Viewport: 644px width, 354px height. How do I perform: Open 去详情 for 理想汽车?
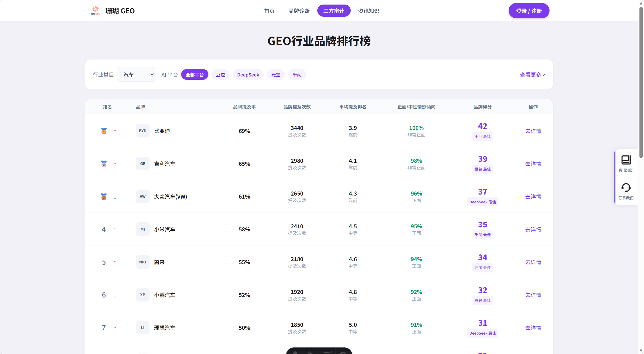pos(533,328)
